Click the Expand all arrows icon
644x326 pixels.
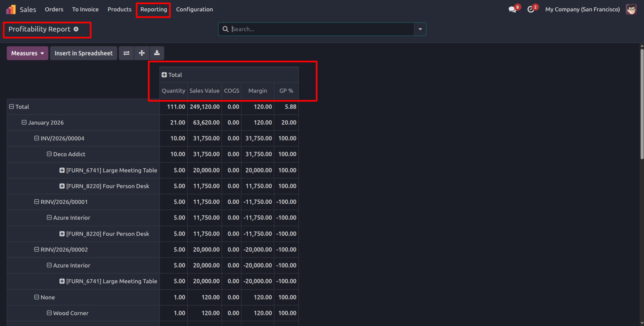[x=142, y=53]
